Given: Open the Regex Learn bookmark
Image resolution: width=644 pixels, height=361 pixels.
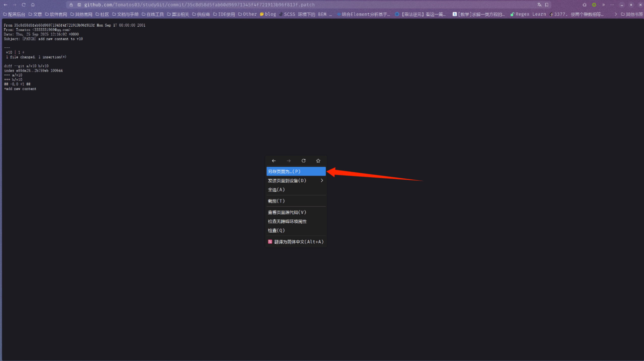Looking at the screenshot, I should (x=528, y=14).
